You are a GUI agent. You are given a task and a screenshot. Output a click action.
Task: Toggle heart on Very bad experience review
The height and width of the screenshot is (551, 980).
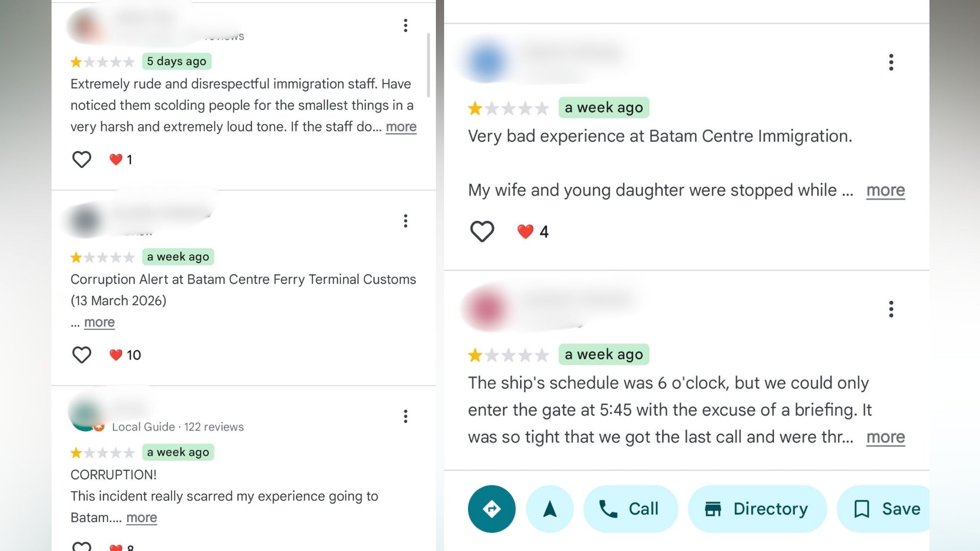(x=482, y=232)
